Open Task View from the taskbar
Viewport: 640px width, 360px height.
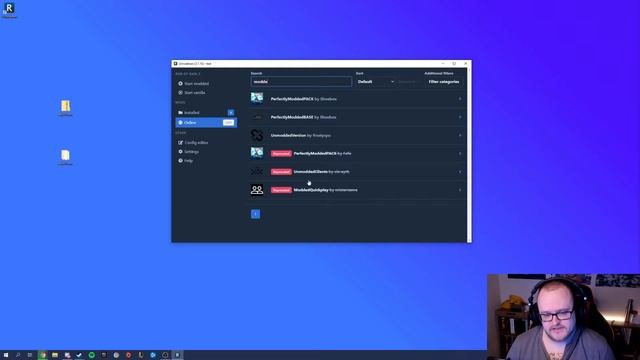(30, 355)
